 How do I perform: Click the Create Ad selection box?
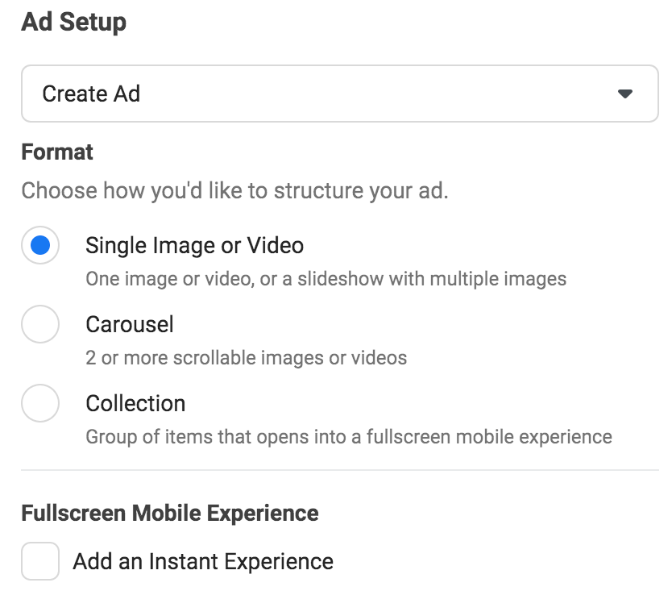338,94
